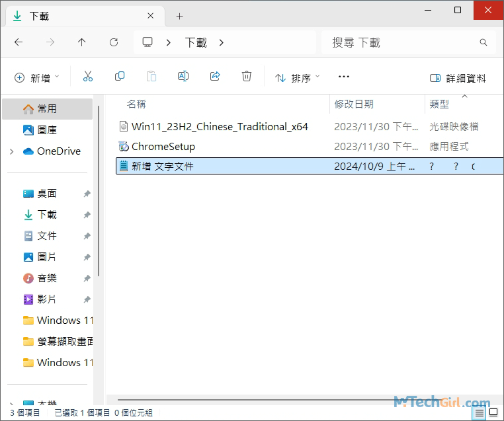
Task: Switch to large thumbnails view layout
Action: click(493, 413)
